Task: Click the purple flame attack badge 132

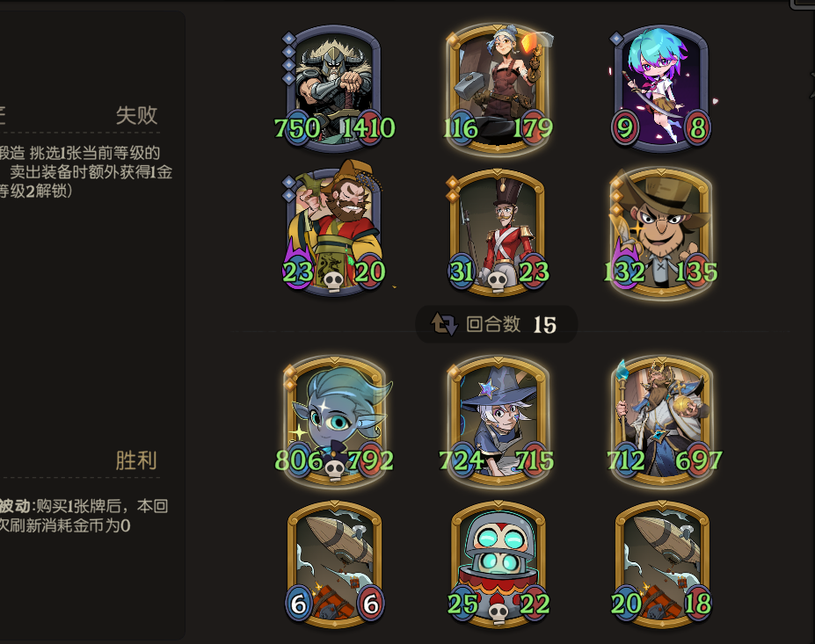Action: click(625, 270)
